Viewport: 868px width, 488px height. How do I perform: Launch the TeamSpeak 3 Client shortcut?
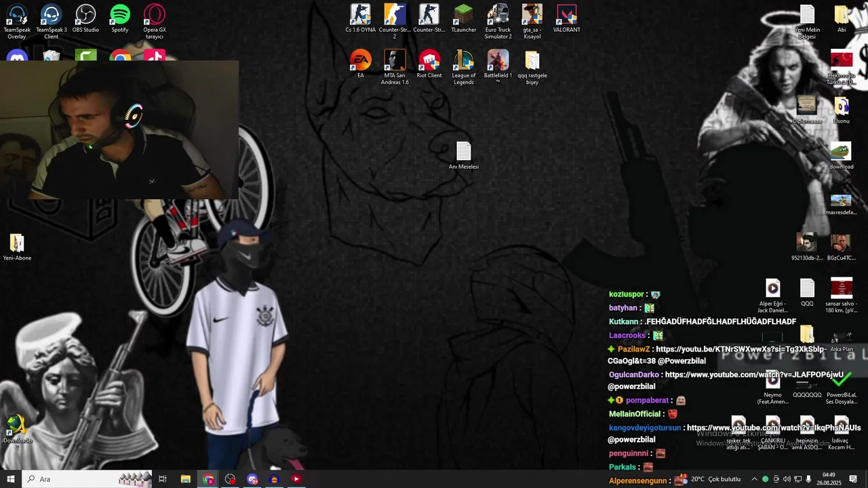[x=52, y=22]
